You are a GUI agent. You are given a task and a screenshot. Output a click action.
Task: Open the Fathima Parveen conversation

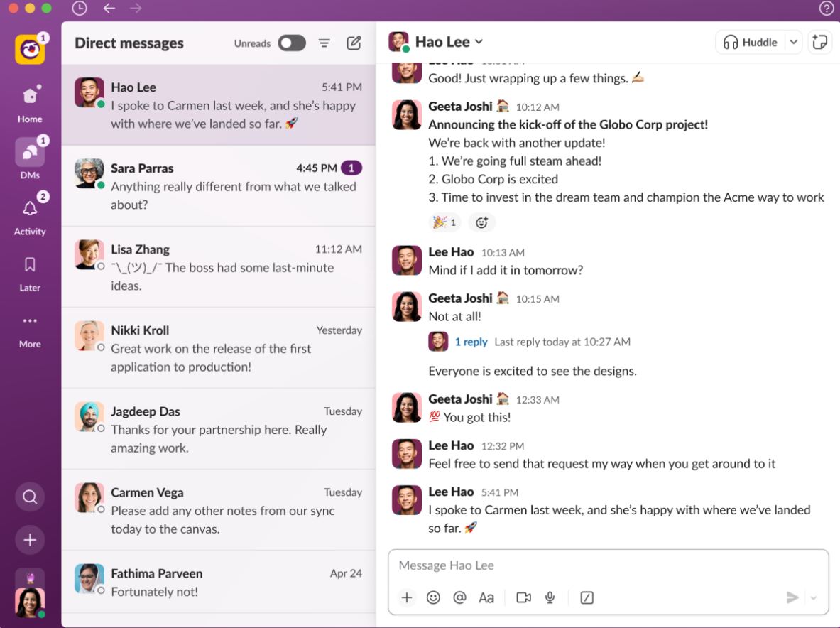coord(219,582)
